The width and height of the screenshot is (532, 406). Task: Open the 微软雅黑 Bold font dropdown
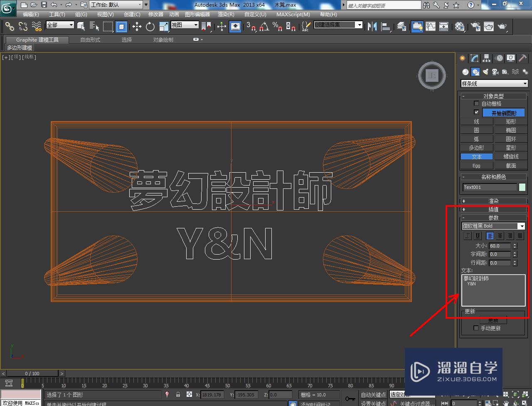[x=493, y=226]
